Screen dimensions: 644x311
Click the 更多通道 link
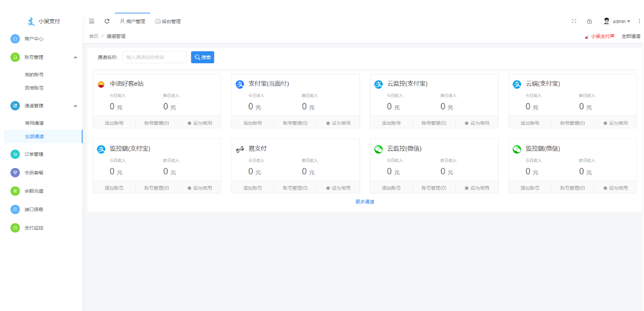coord(365,202)
